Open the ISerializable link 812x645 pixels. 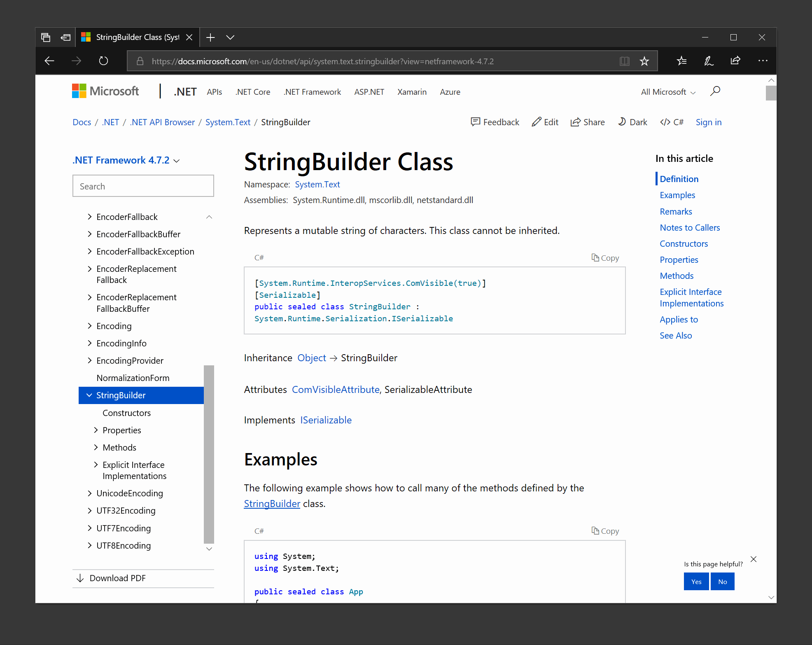(325, 420)
